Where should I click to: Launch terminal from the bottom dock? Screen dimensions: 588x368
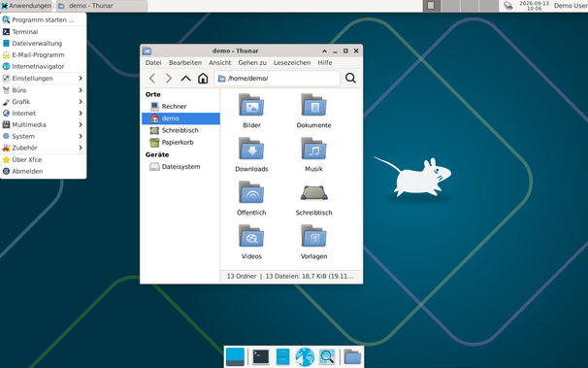(x=261, y=356)
